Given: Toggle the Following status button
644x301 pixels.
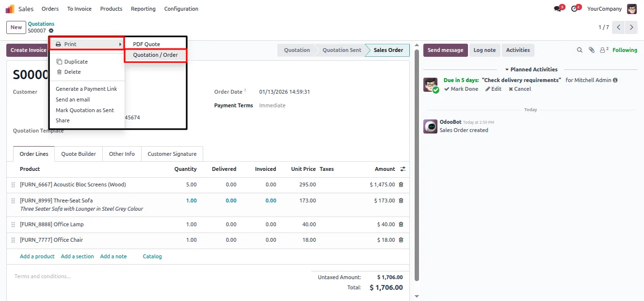Looking at the screenshot, I should click(x=625, y=50).
